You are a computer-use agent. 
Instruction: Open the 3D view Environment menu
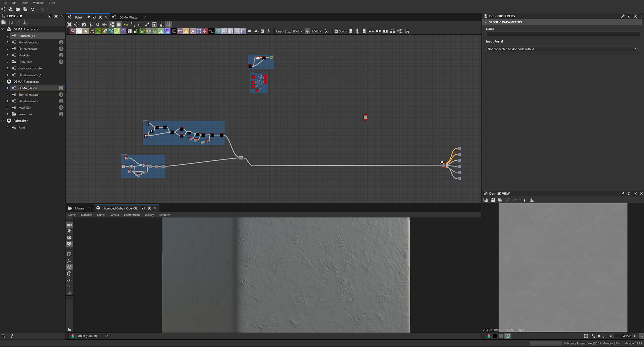click(x=132, y=215)
